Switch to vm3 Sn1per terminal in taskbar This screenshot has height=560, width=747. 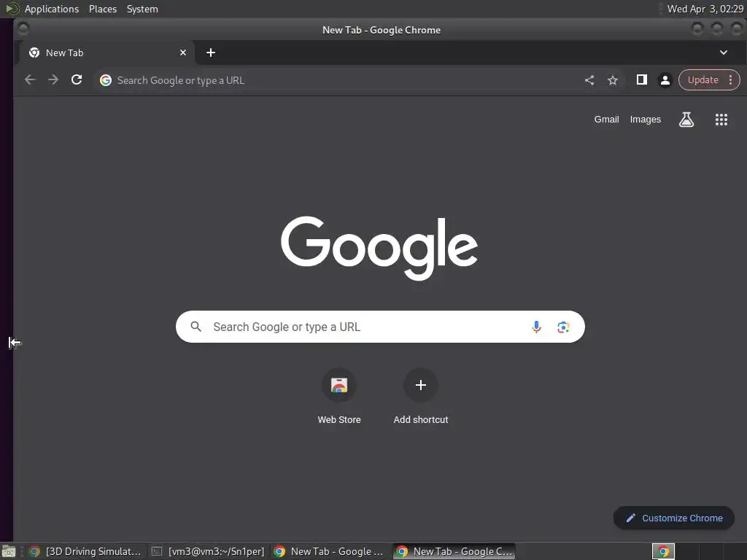tap(208, 551)
